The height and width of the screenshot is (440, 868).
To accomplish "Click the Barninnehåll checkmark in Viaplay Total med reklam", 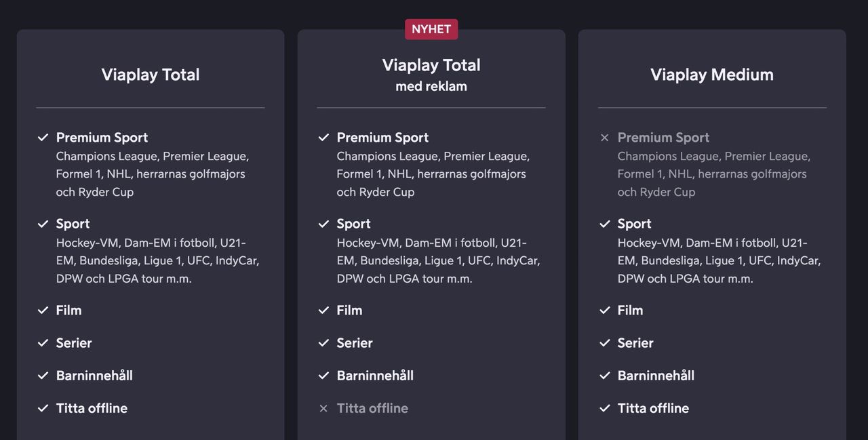I will point(323,376).
